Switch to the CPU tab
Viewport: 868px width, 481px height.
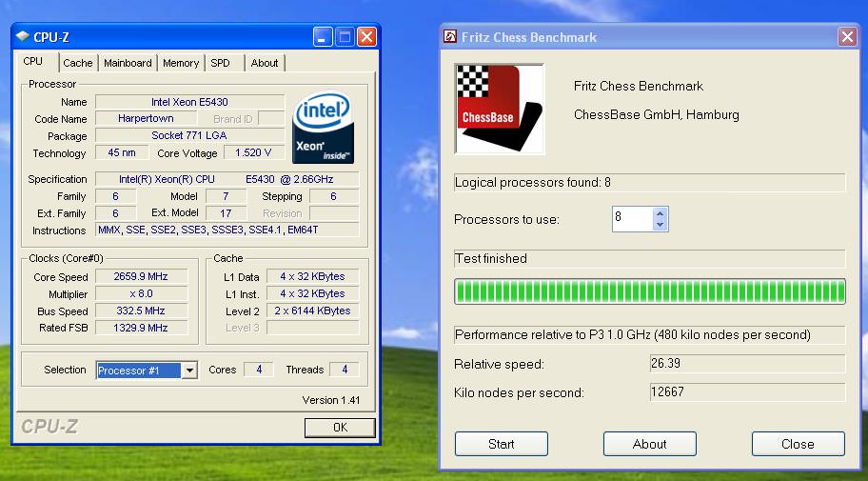[x=33, y=62]
